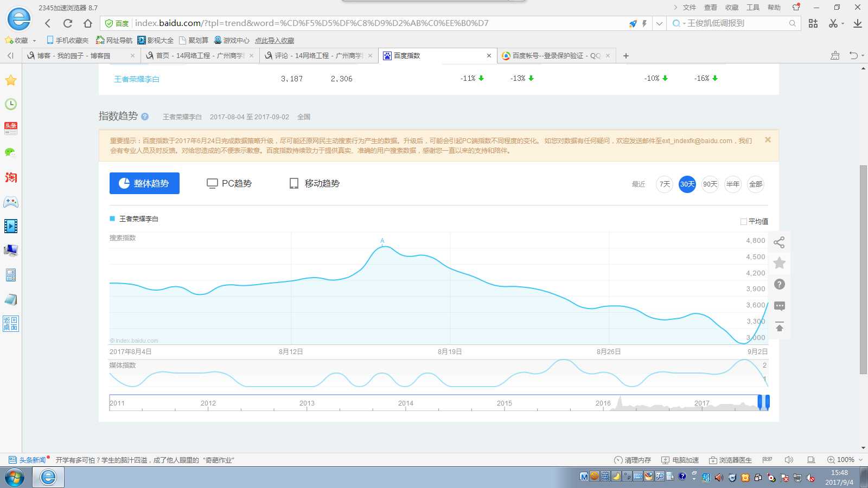Jump to page top arrow icon
This screenshot has width=868, height=488.
point(779,327)
